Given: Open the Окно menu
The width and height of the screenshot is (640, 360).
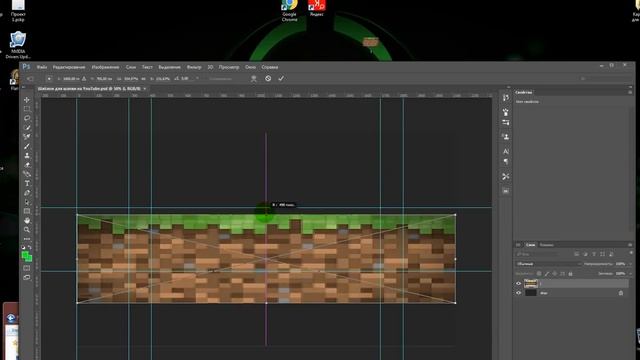Looking at the screenshot, I should click(250, 67).
